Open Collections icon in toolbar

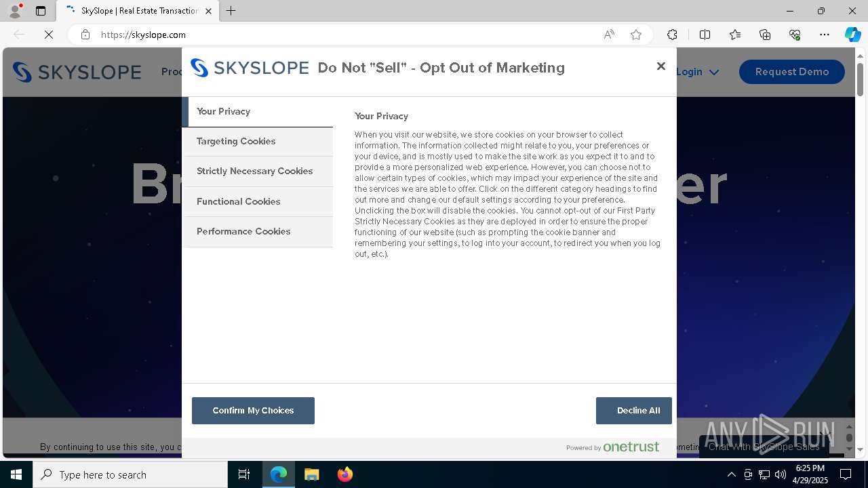coord(765,35)
